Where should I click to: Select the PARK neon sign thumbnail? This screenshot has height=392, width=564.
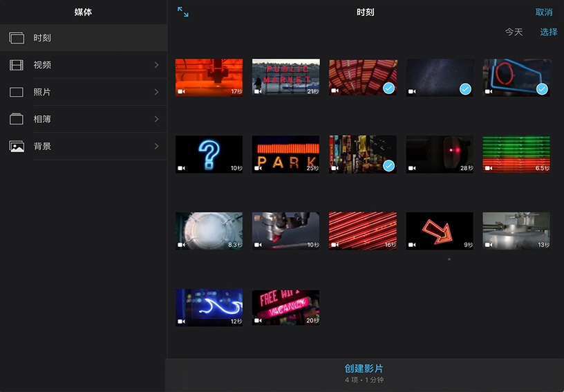click(x=285, y=154)
